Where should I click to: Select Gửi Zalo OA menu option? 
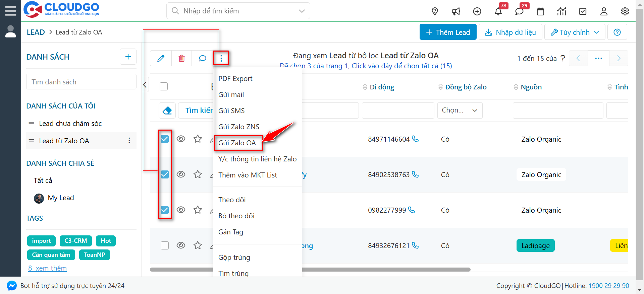coord(237,143)
